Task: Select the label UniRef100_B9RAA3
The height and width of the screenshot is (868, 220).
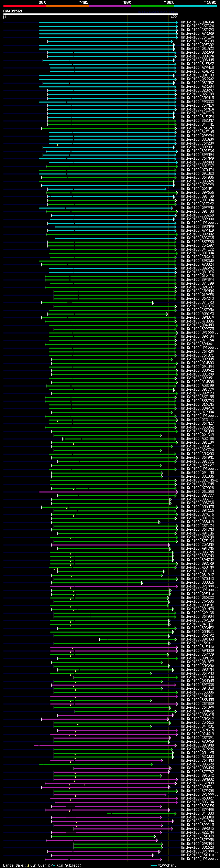Action: (x=197, y=162)
